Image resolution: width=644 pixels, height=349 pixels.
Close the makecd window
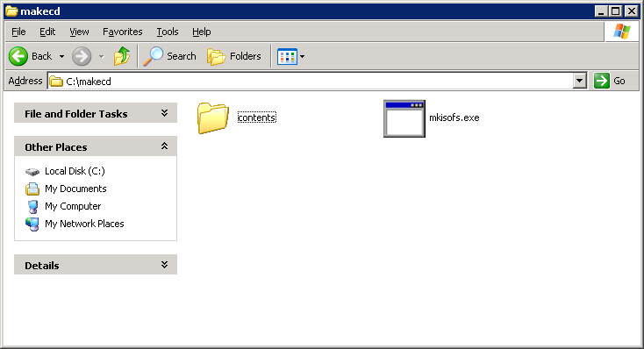pos(631,11)
